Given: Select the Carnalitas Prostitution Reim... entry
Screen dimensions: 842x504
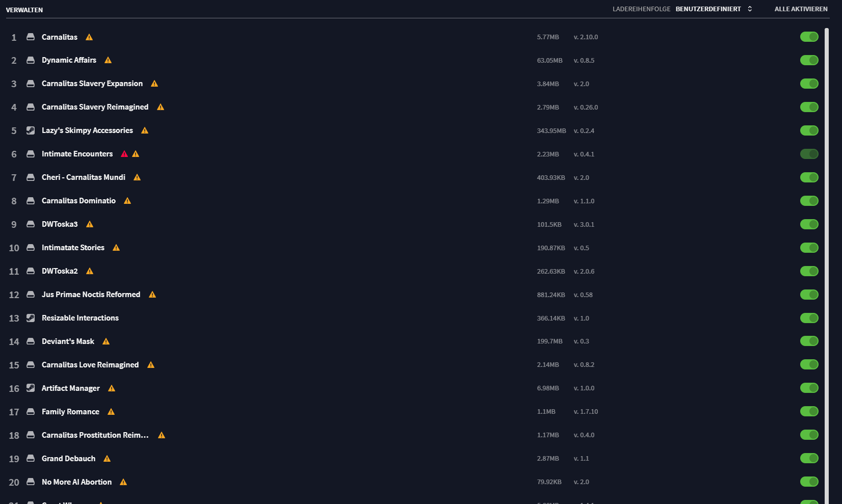Looking at the screenshot, I should [95, 435].
